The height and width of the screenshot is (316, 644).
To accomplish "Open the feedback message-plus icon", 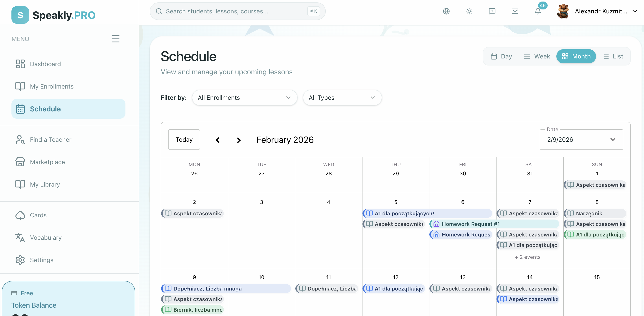I will 492,11.
